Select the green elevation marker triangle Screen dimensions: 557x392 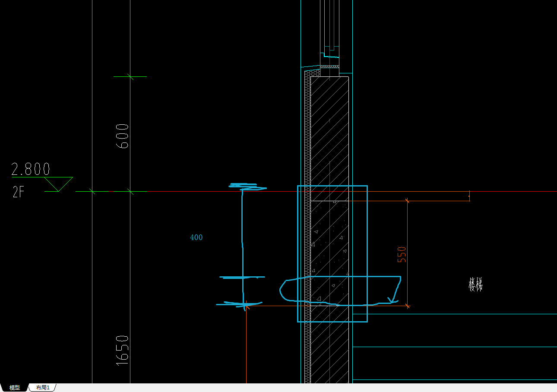pos(59,184)
